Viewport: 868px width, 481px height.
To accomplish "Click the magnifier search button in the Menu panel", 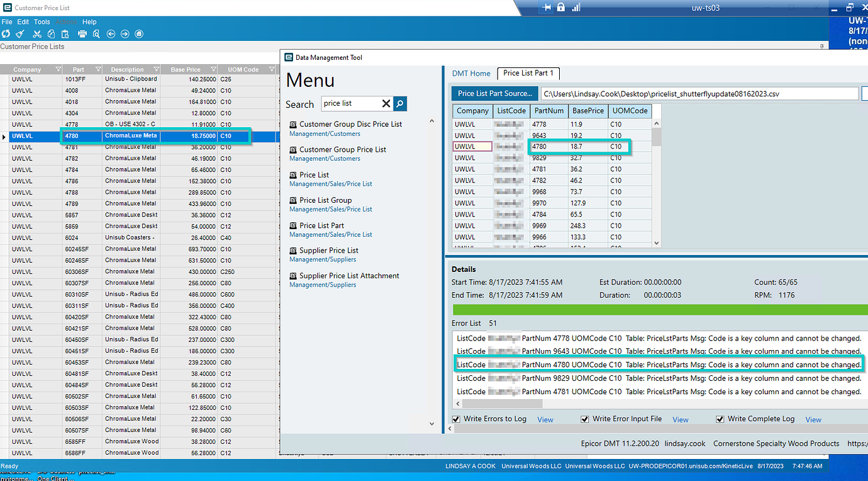I will pyautogui.click(x=400, y=103).
